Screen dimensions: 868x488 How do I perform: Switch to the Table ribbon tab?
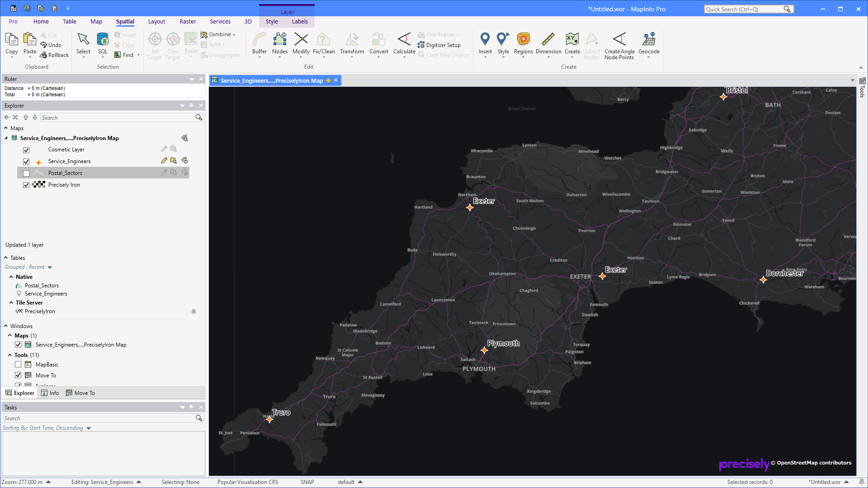click(x=70, y=21)
